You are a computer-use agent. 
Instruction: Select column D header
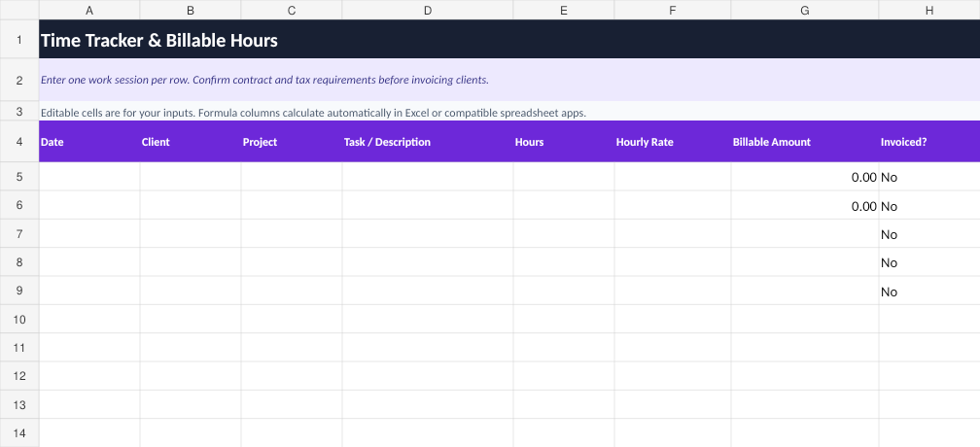click(x=428, y=10)
